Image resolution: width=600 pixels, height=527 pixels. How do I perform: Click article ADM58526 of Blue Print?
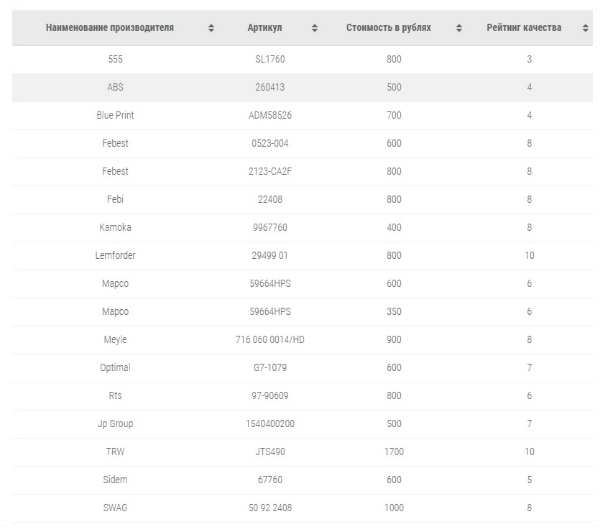[x=270, y=115]
